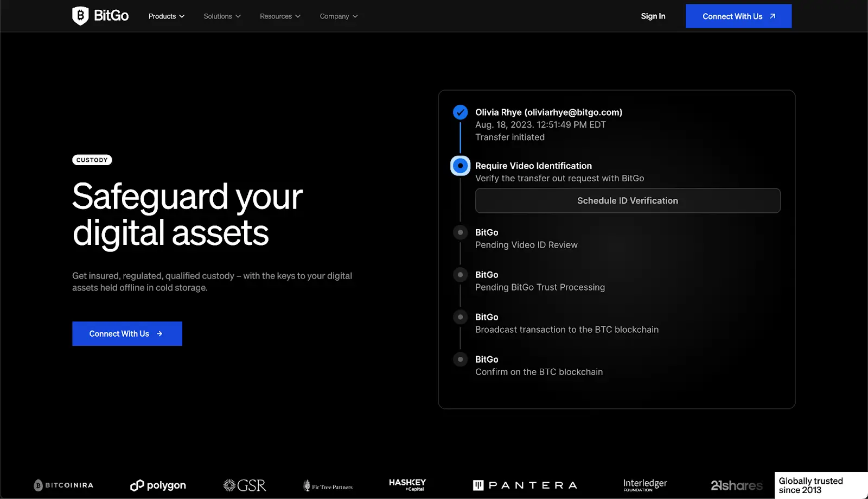The width and height of the screenshot is (868, 499).
Task: Select the Require Video Identification step marker
Action: [460, 166]
